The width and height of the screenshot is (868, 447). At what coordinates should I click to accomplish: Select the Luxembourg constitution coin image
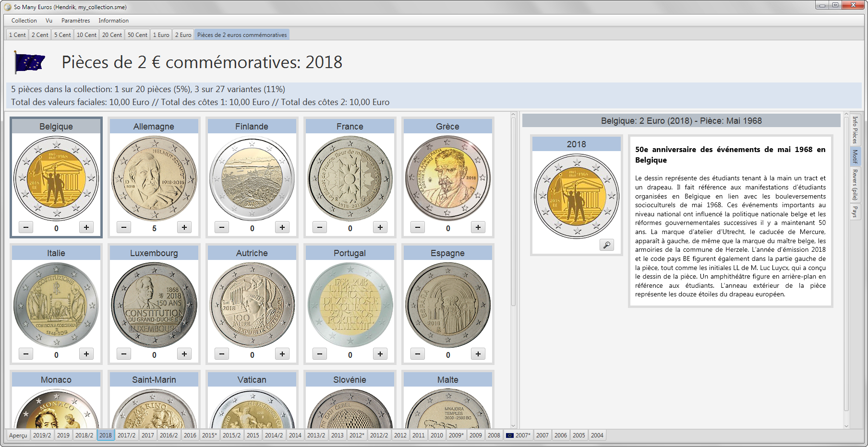coord(154,305)
